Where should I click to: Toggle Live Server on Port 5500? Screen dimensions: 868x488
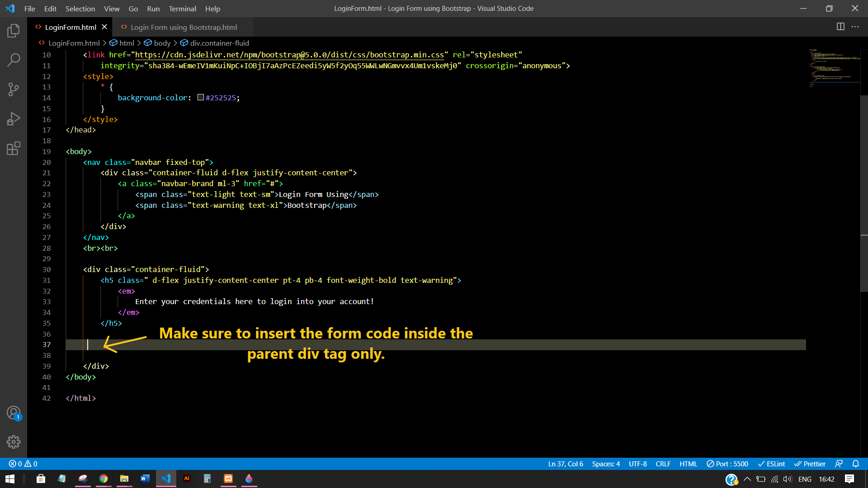click(x=727, y=464)
